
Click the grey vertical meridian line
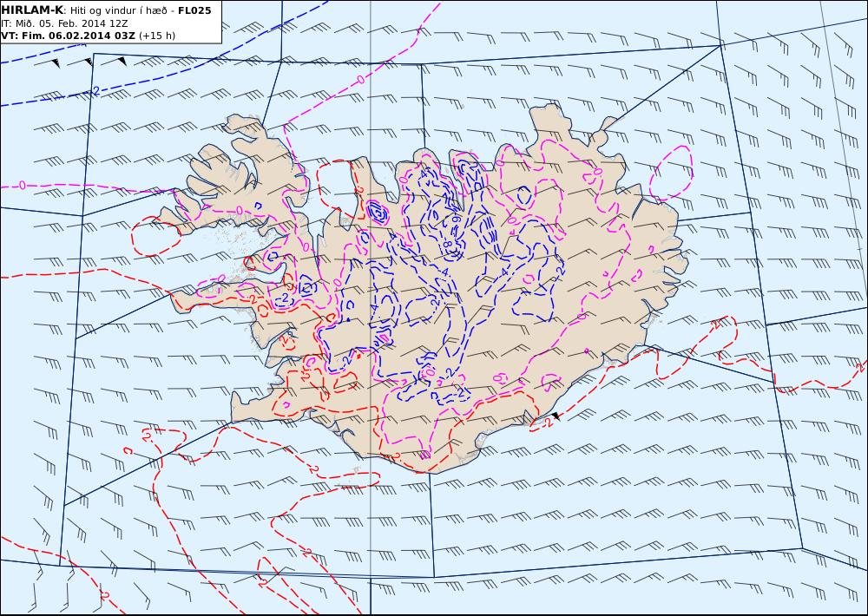pos(371,308)
